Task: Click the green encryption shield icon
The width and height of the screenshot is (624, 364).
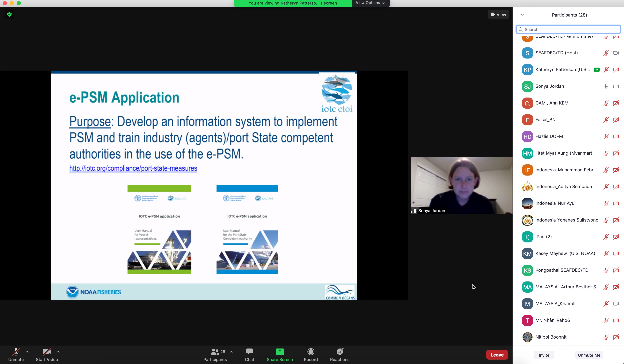Action: tap(9, 14)
